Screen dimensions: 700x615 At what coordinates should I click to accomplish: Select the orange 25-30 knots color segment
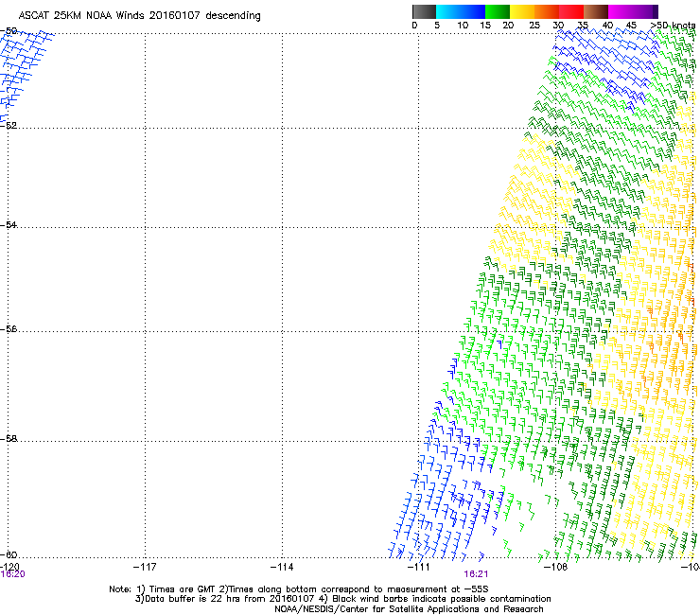547,11
